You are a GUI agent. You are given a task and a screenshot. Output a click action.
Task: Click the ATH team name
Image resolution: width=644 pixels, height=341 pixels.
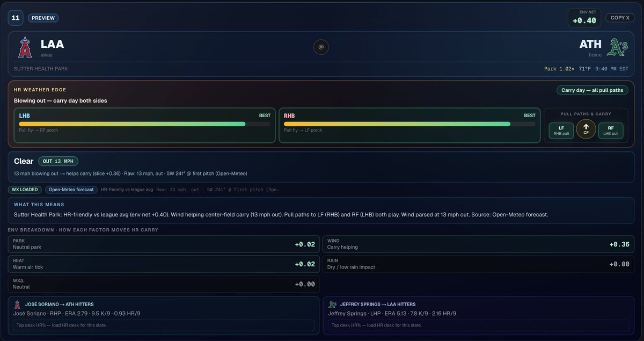[590, 45]
